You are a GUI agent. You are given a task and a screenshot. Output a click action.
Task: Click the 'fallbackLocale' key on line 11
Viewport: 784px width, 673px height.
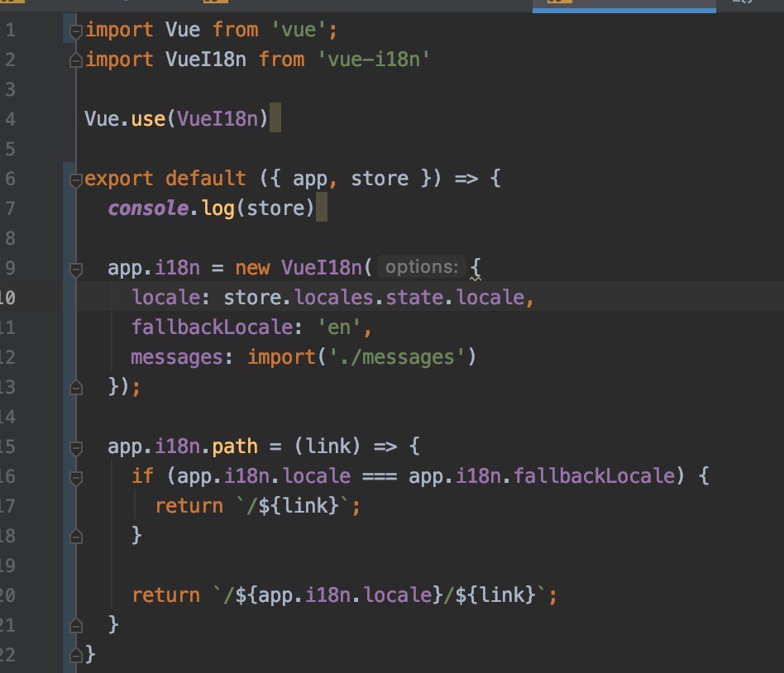[212, 327]
